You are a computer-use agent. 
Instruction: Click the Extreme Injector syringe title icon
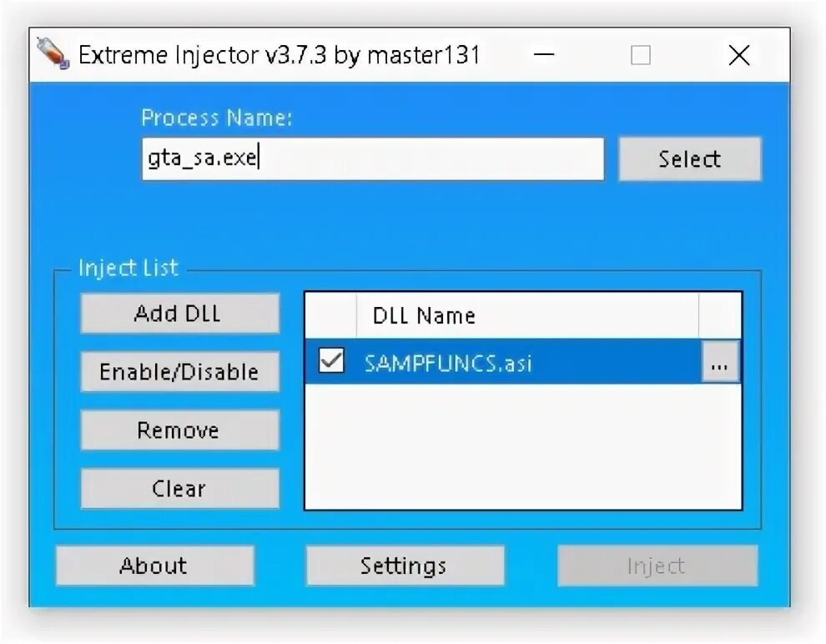pos(53,53)
